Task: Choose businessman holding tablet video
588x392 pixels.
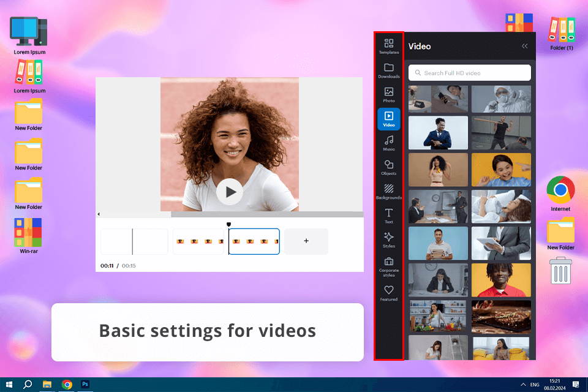Action: (501, 243)
